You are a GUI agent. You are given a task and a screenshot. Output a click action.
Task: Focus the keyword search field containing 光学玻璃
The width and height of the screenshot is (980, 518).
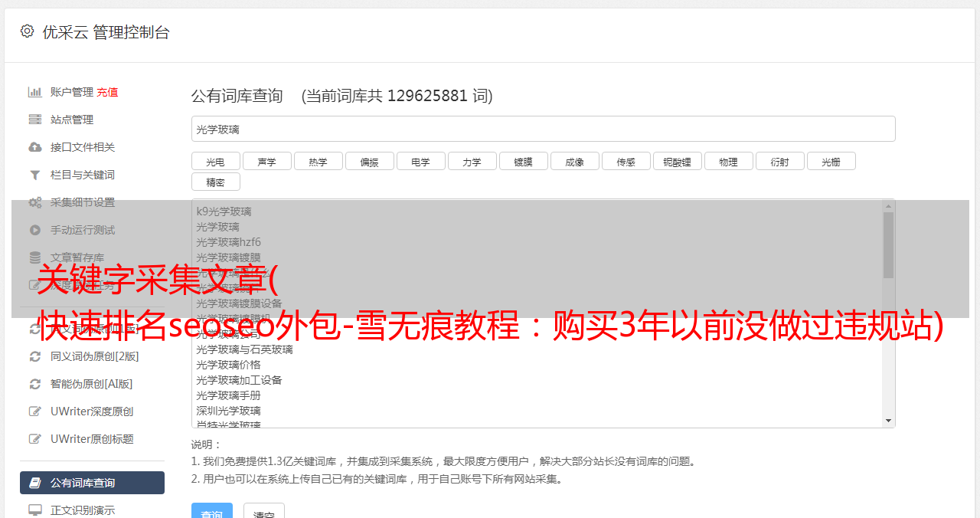click(543, 129)
